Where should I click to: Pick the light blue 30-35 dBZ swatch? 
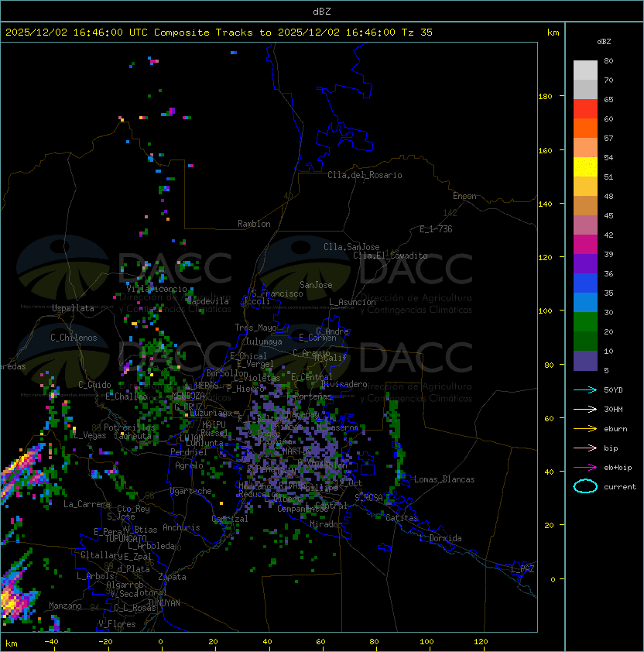[x=585, y=302]
